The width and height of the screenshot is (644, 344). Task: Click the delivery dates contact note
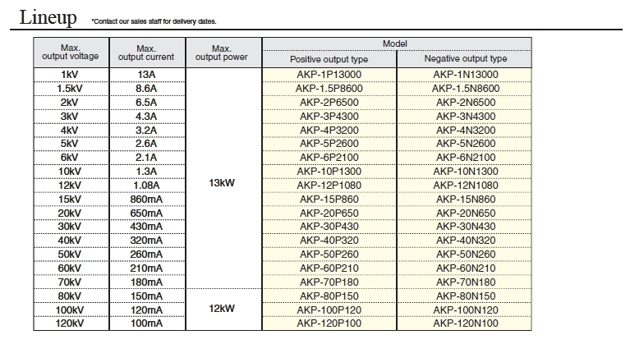154,21
